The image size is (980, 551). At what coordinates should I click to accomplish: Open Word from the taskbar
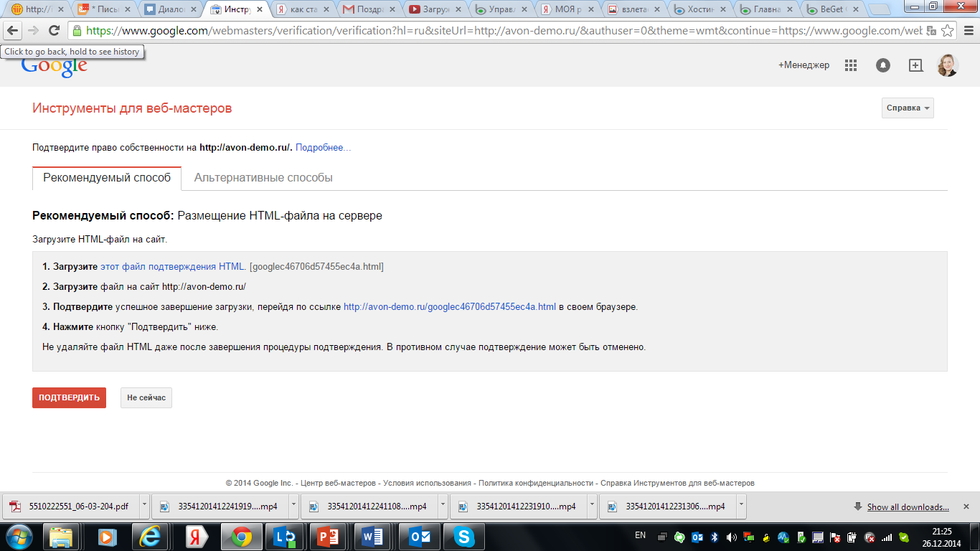tap(374, 537)
